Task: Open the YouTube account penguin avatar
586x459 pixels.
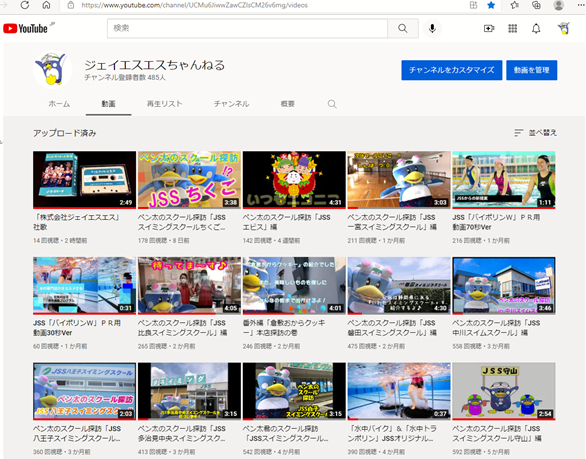Action: (564, 28)
